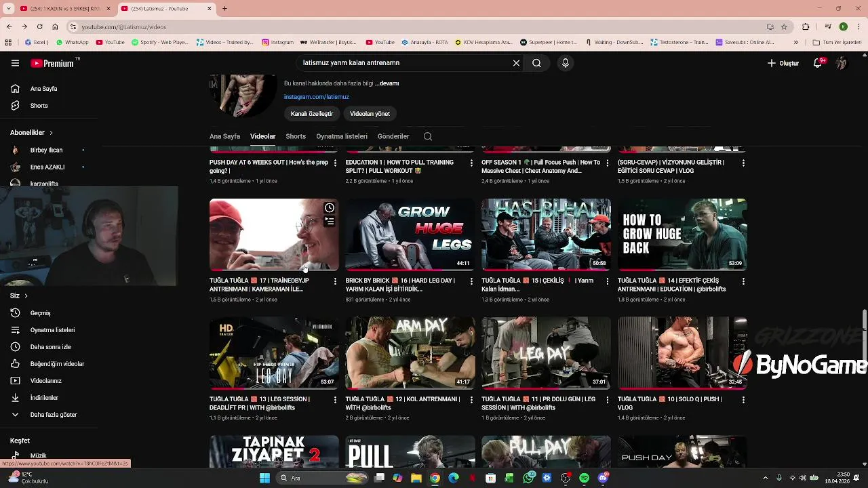The image size is (868, 488).
Task: Open options menu for TUĞLA TUĞLA 17 video
Action: 335,281
